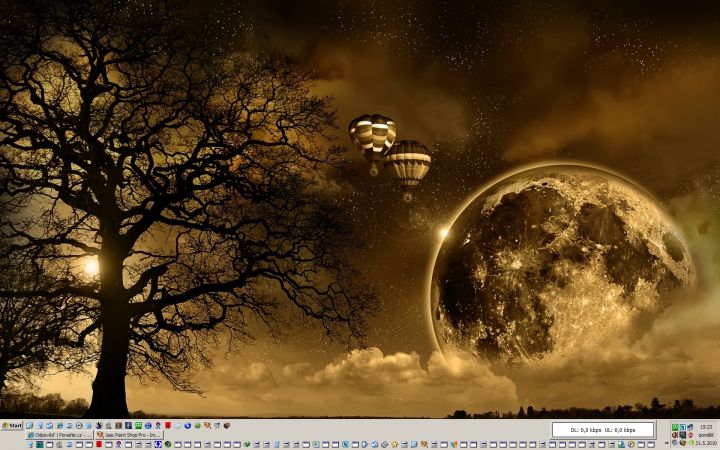Click the system clock showing 15:23

706,427
